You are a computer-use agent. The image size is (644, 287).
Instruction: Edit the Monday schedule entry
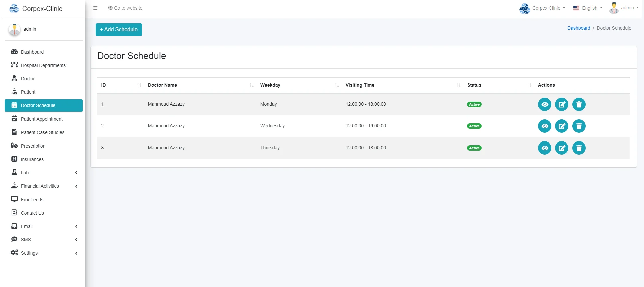pos(561,104)
